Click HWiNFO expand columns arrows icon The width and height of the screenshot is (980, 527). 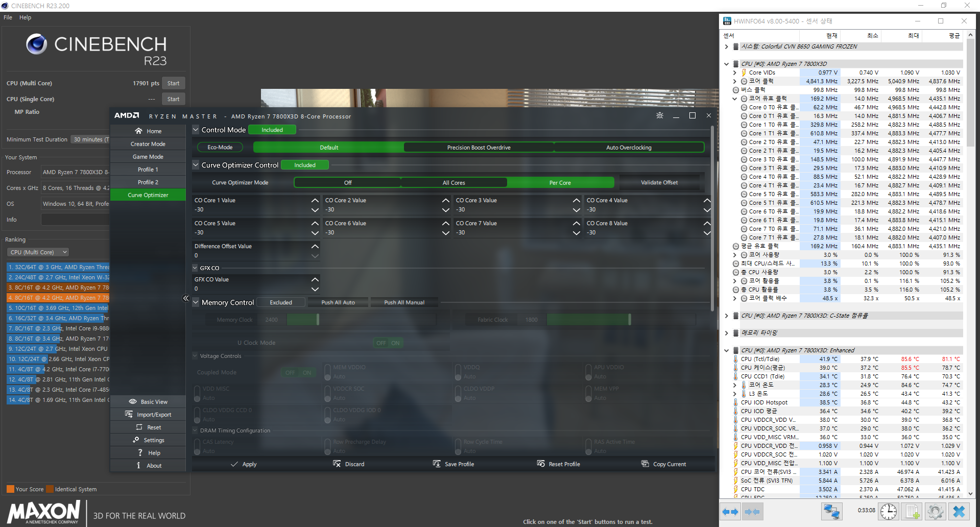pos(730,512)
